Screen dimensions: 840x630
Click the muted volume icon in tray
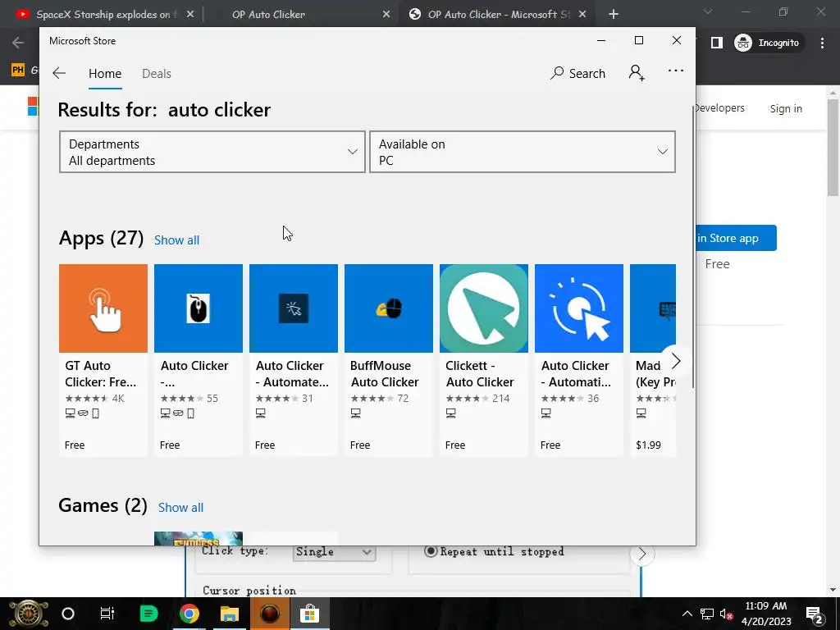pyautogui.click(x=727, y=614)
